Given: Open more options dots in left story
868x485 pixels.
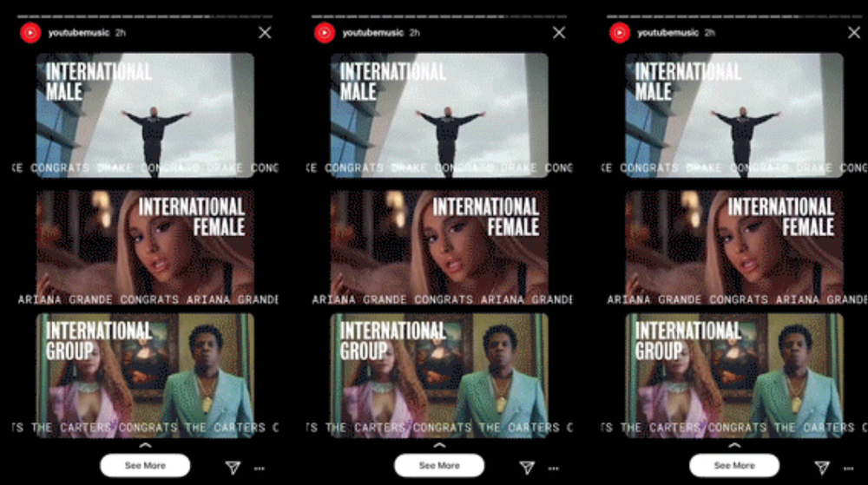Looking at the screenshot, I should (259, 469).
